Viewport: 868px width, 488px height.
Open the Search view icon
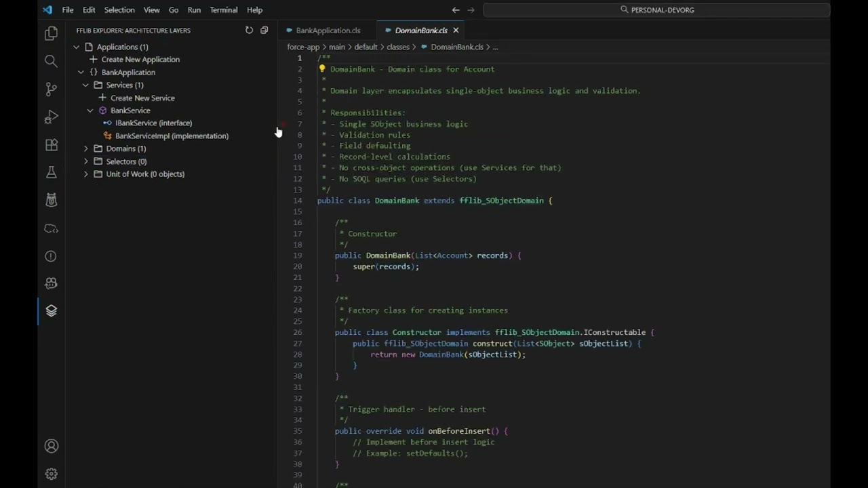[51, 61]
